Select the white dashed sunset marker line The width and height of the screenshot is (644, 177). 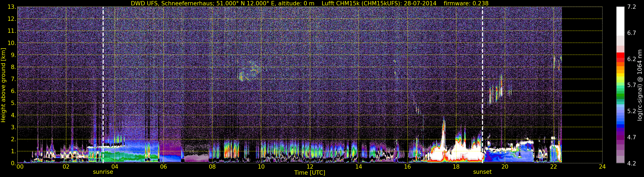(x=482, y=85)
